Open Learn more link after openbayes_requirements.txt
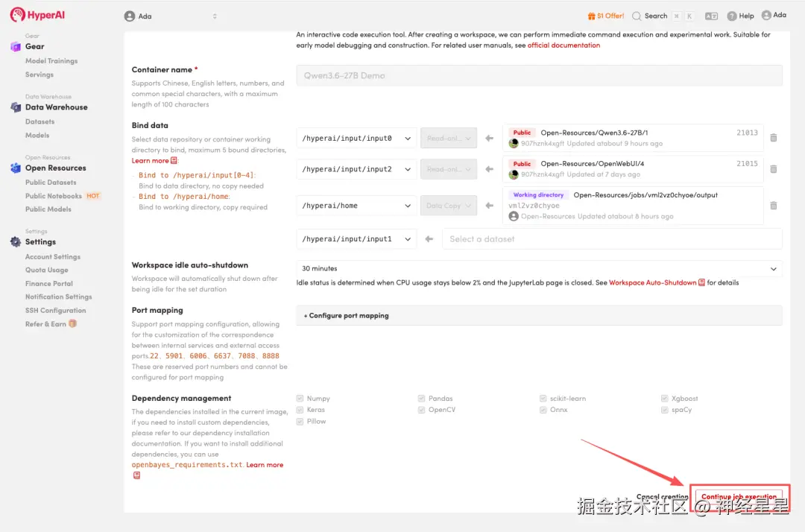This screenshot has height=532, width=805. [x=265, y=465]
